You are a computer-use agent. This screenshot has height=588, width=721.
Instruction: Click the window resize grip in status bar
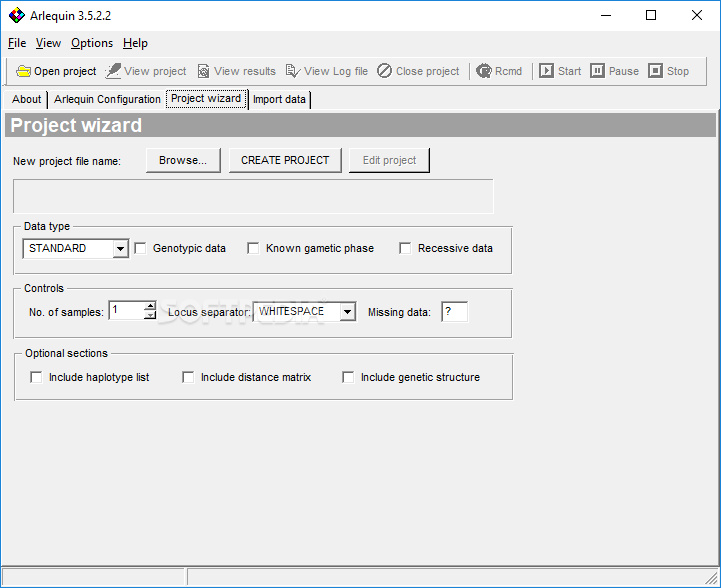[712, 577]
